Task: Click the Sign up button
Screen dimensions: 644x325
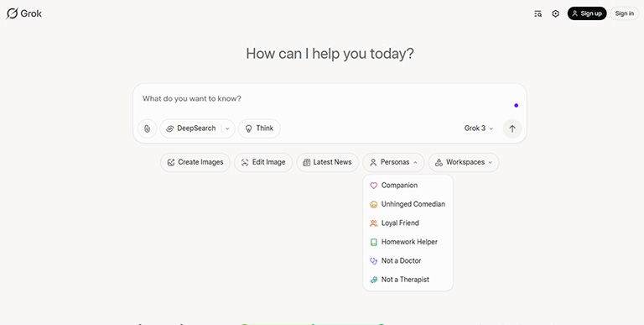Action: point(587,13)
